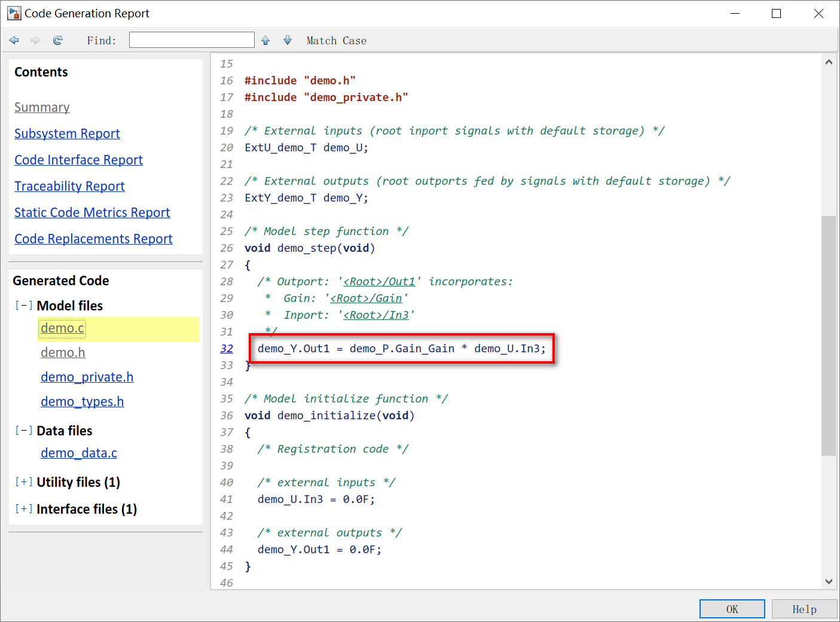Click the 'void demo_step(void)' code line
Image resolution: width=840 pixels, height=622 pixels.
(x=310, y=248)
